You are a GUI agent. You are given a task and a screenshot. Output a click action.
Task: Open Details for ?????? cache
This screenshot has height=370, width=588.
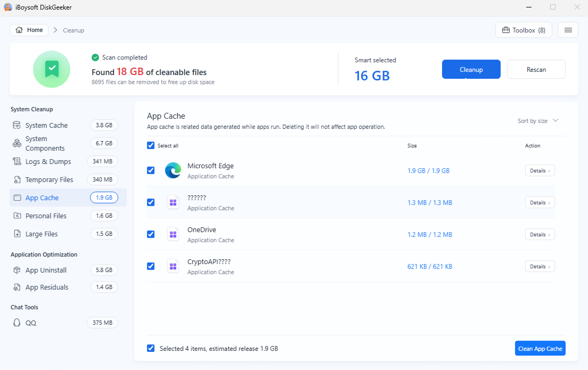coord(540,203)
